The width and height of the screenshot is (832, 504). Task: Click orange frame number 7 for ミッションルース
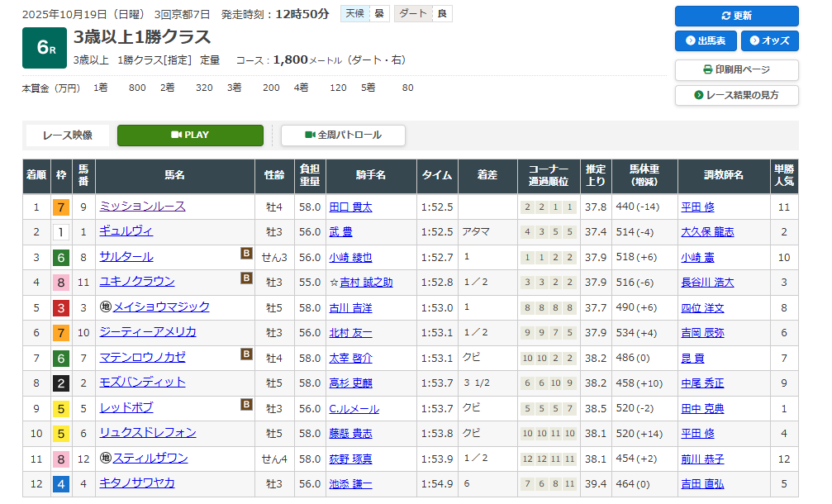click(x=60, y=207)
